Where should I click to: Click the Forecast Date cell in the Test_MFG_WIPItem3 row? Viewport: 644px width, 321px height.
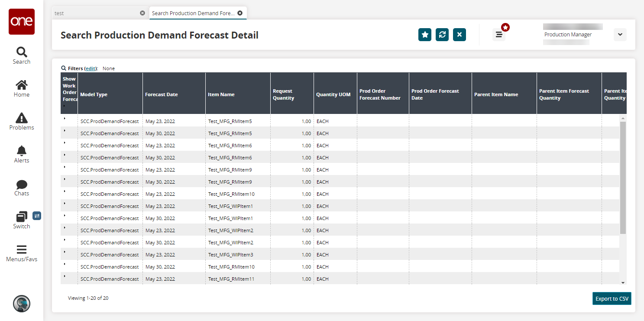tap(174, 255)
